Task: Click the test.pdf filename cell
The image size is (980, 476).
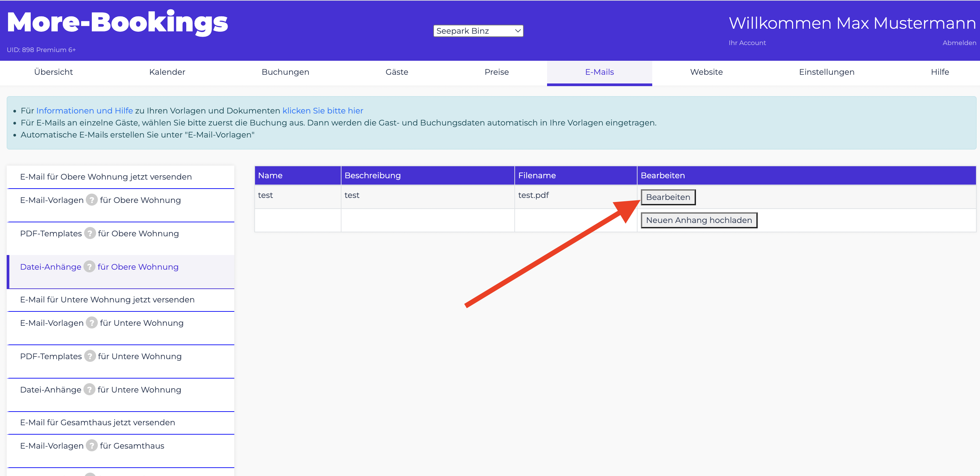Action: pos(575,197)
